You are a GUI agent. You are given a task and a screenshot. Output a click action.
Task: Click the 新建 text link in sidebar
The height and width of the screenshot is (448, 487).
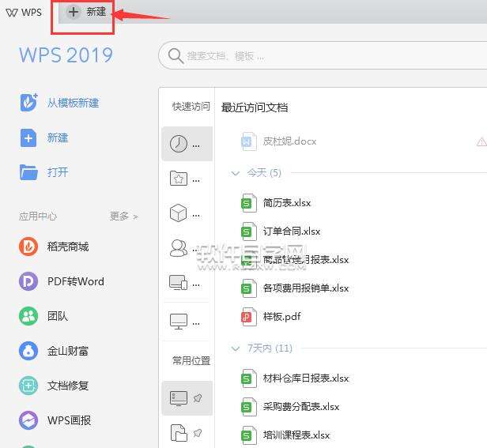click(58, 137)
